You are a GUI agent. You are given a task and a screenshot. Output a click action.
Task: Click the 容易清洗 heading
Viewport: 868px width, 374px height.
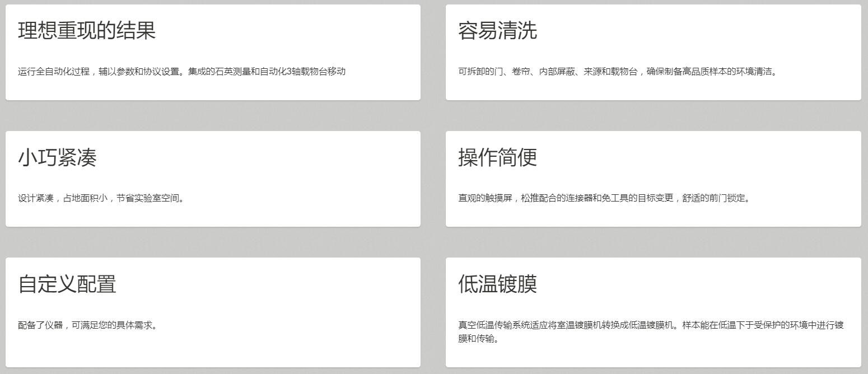(x=497, y=31)
